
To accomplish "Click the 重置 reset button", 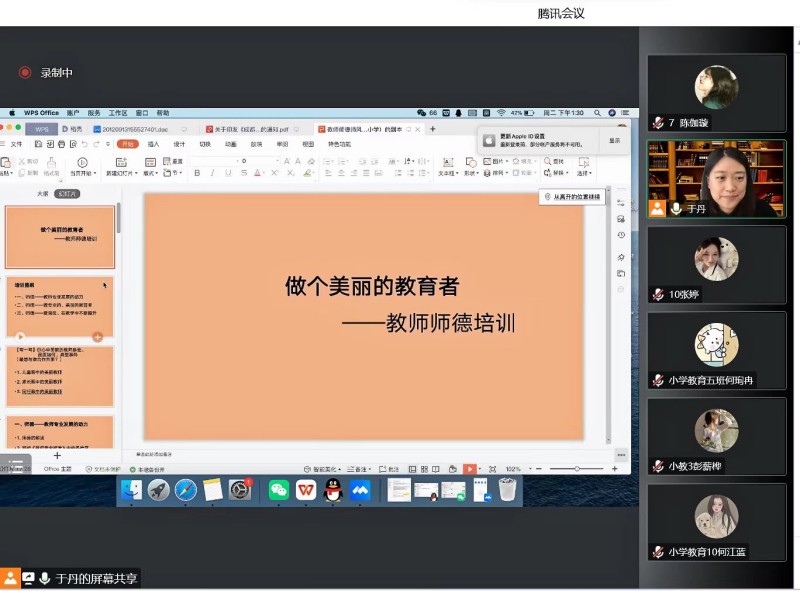I will [173, 161].
